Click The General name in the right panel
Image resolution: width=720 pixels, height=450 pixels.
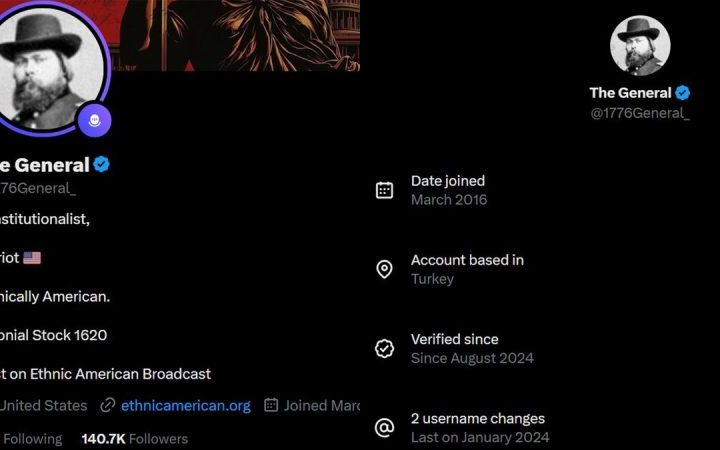[x=630, y=93]
